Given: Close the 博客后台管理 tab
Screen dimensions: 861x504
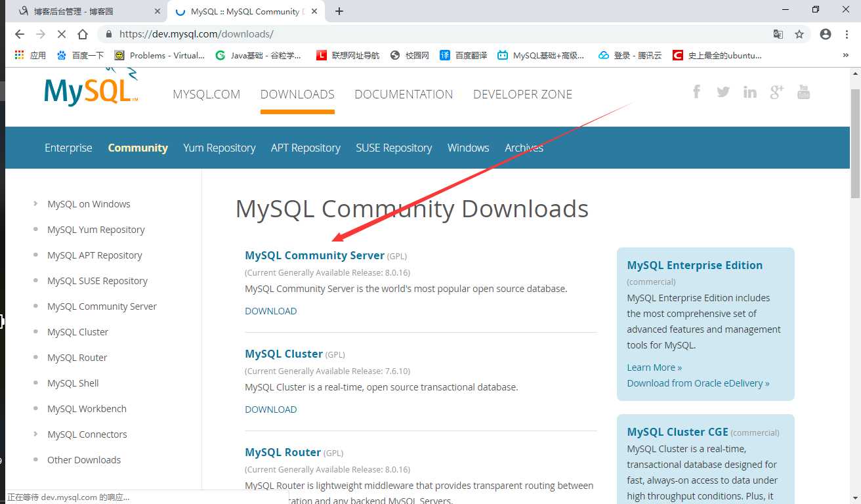Looking at the screenshot, I should coord(157,11).
